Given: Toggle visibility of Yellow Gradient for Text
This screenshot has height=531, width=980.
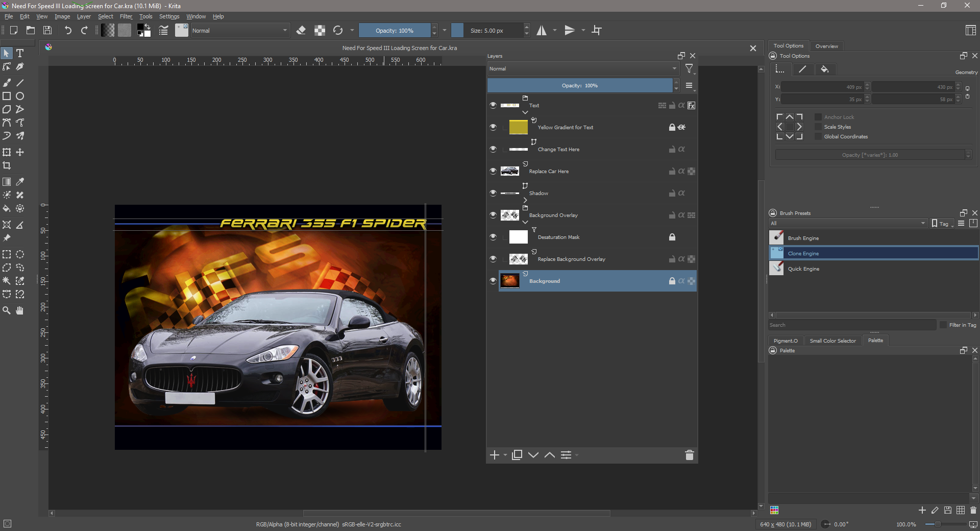Looking at the screenshot, I should click(x=493, y=127).
